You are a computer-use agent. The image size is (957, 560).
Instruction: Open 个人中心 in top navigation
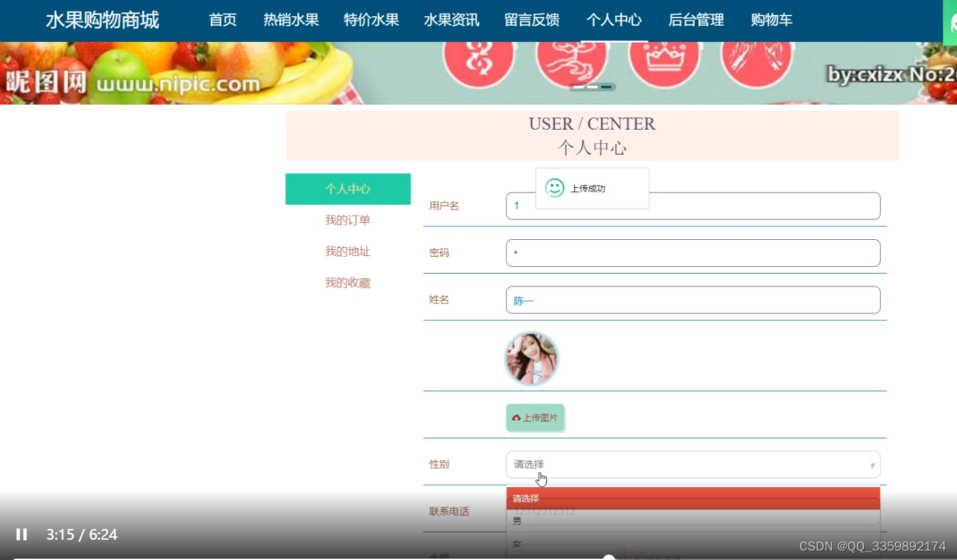[x=614, y=20]
